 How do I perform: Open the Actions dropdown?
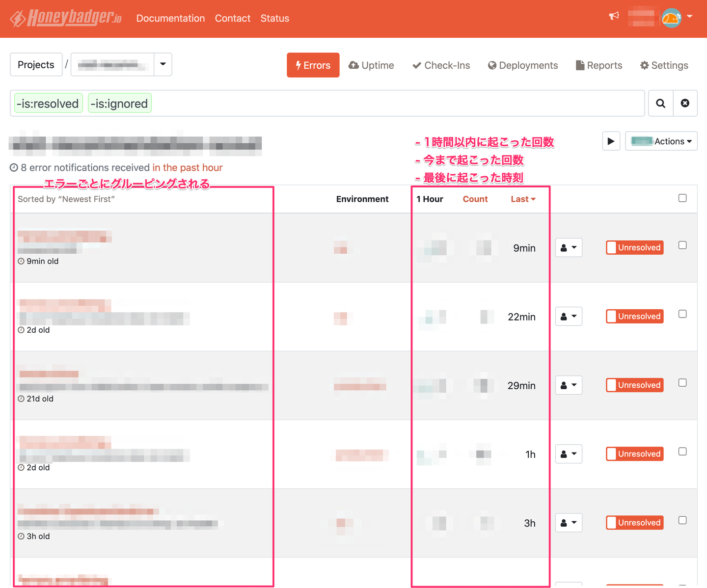coord(661,141)
